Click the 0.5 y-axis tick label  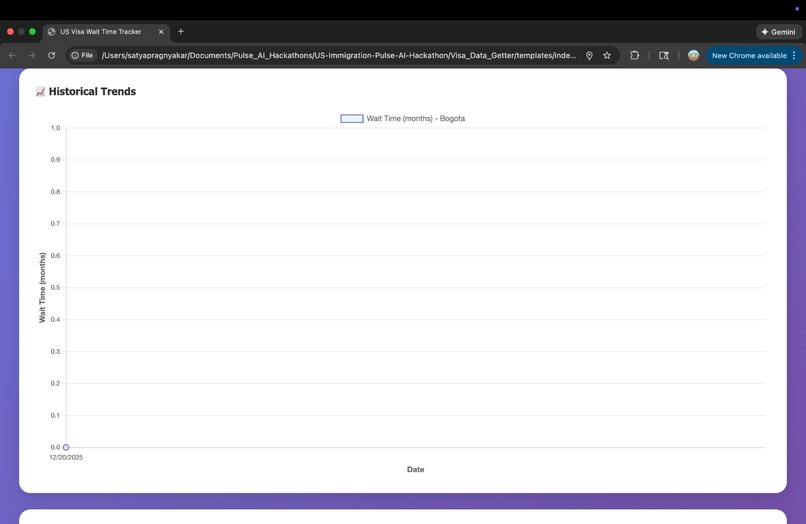coord(55,287)
